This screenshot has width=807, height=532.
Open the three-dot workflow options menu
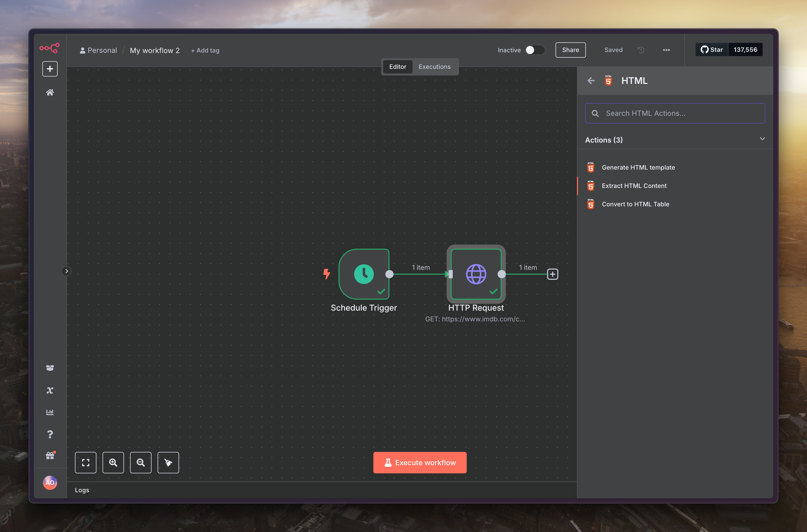tap(666, 50)
